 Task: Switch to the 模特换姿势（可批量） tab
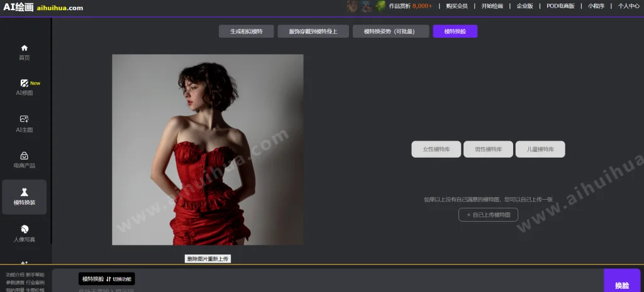click(x=391, y=31)
